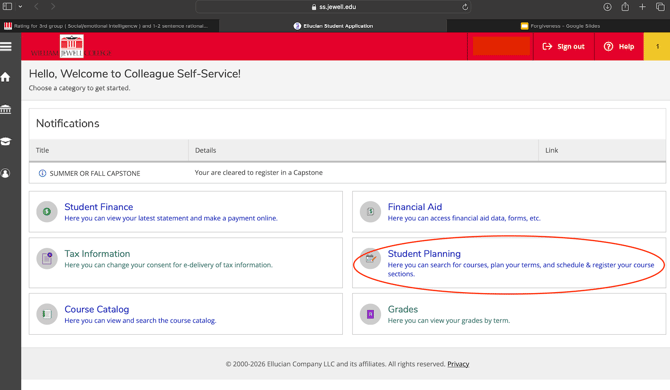This screenshot has width=670, height=390.
Task: Open a new tab with plus icon
Action: click(x=642, y=7)
